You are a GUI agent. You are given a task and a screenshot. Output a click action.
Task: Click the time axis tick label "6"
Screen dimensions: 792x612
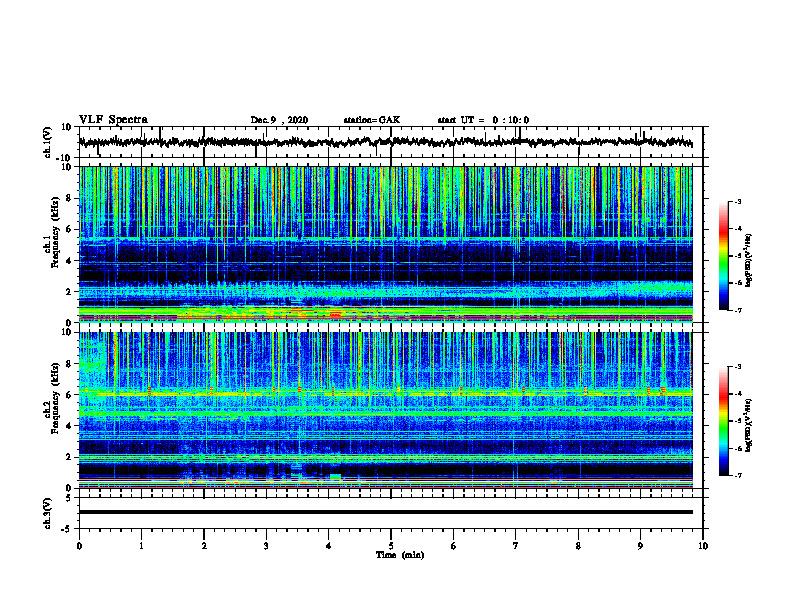pos(454,546)
